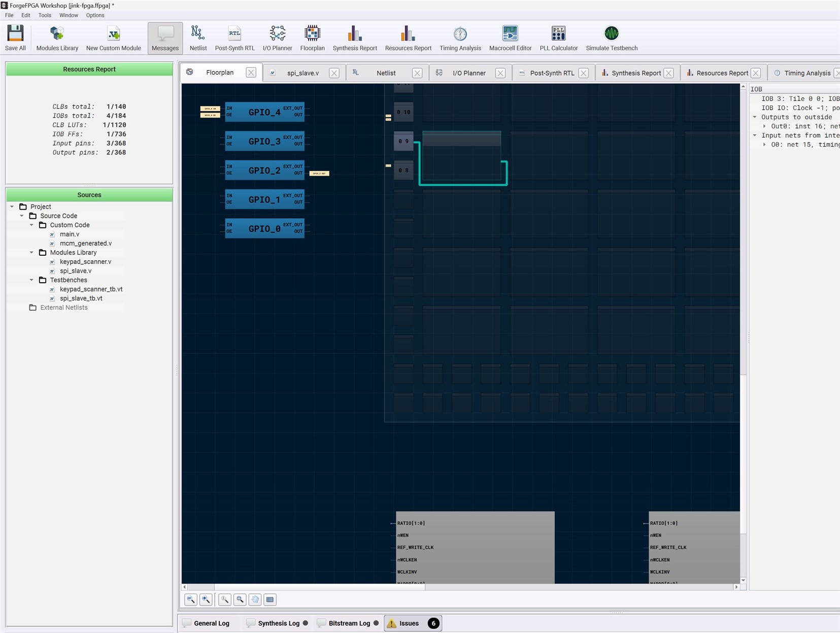
Task: Open the File menu
Action: pos(9,15)
